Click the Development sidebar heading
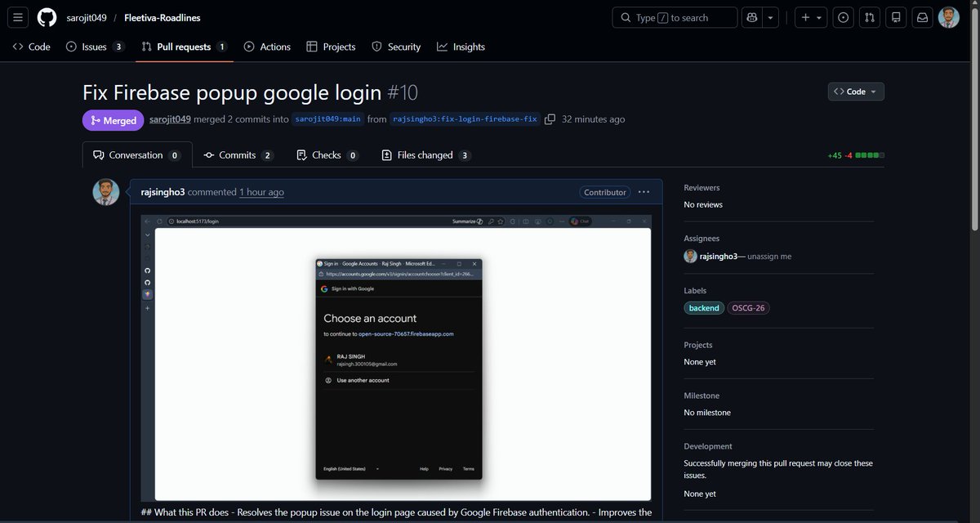 coord(708,446)
